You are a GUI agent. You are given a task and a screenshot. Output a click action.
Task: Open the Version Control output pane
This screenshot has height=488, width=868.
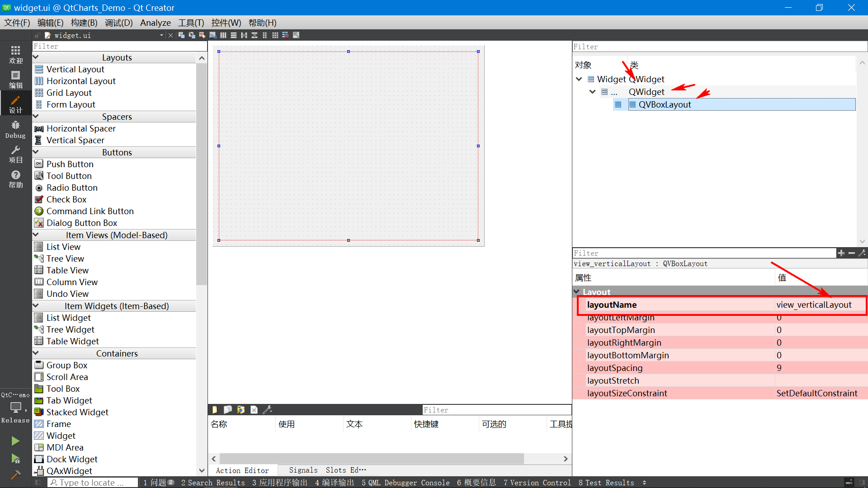point(537,483)
